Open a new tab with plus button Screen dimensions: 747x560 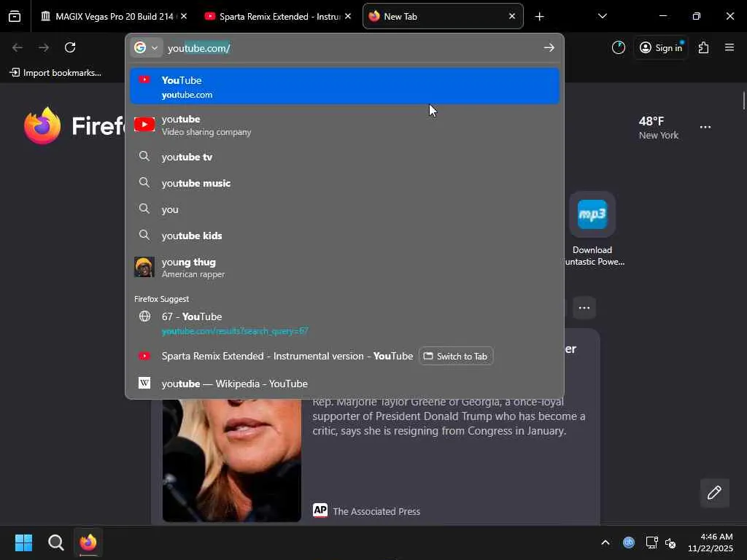coord(539,17)
